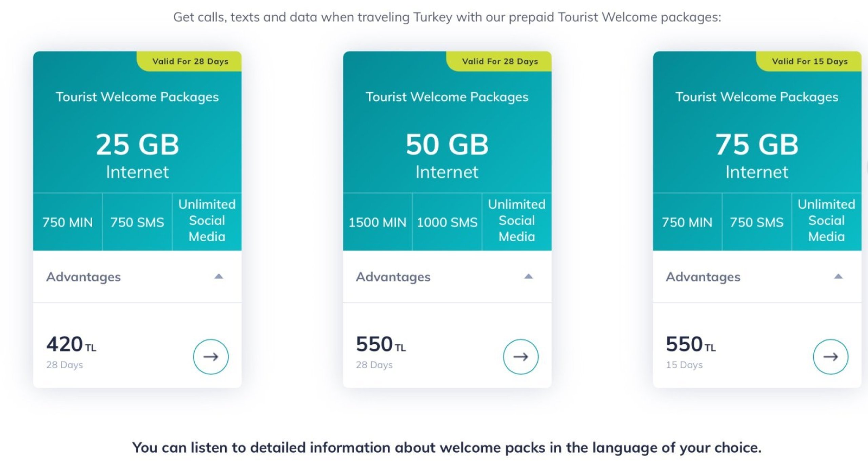
Task: Click the arrow button on the 50 GB package
Action: (520, 357)
